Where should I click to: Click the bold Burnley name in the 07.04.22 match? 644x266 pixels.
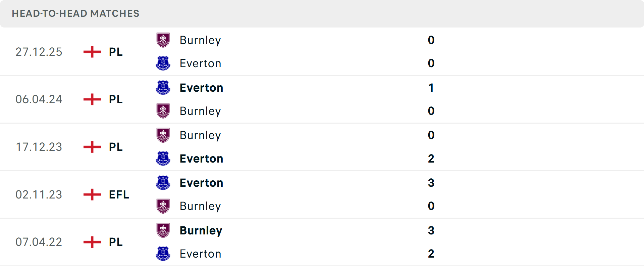click(201, 230)
